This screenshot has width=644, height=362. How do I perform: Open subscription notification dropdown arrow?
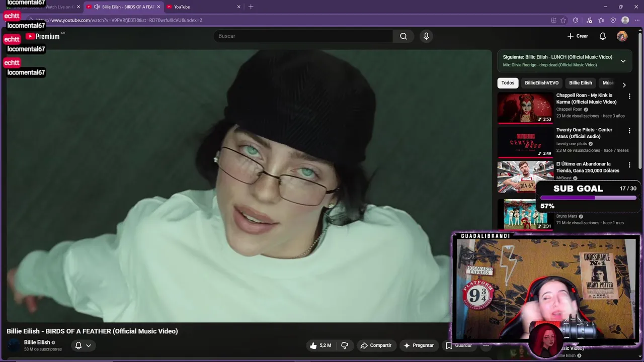pos(89,345)
